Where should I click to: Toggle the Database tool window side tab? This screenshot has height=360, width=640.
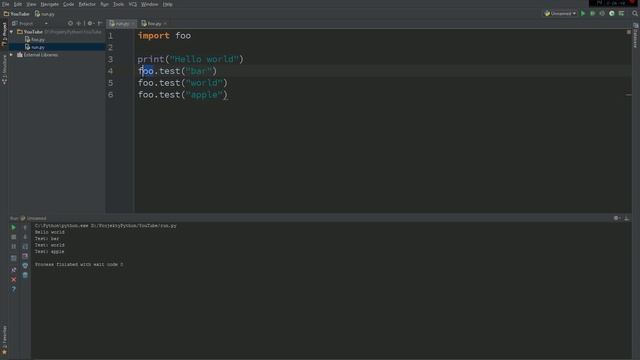636,36
